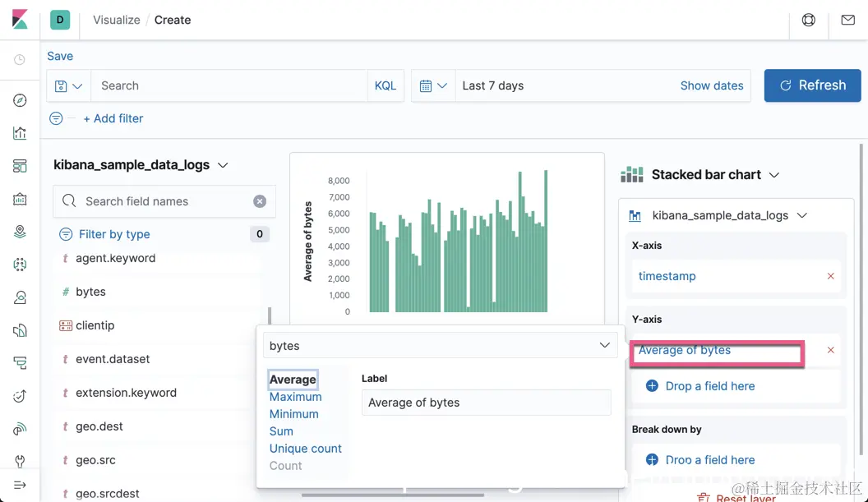Open Discover via the compass sidebar icon
The height and width of the screenshot is (502, 868).
[x=20, y=100]
